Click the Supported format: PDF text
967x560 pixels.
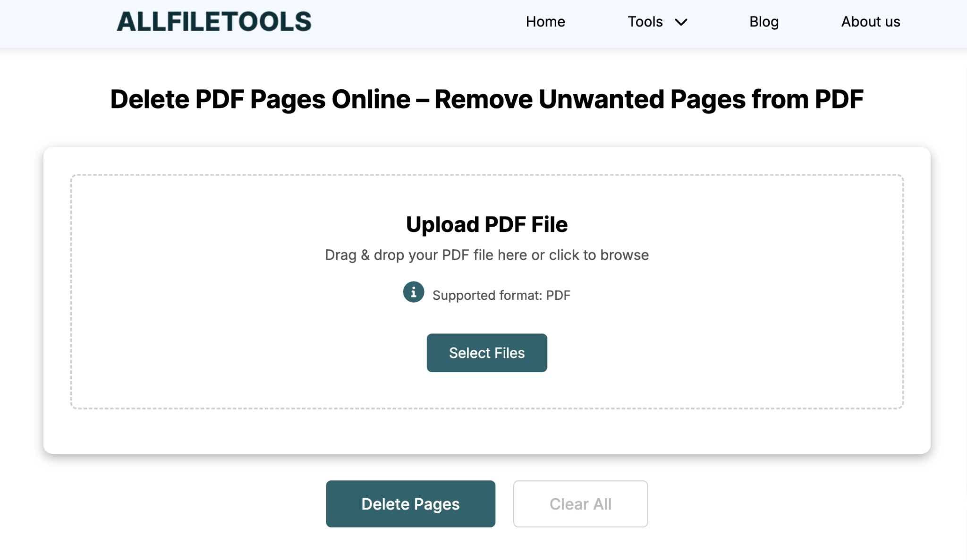[501, 296]
